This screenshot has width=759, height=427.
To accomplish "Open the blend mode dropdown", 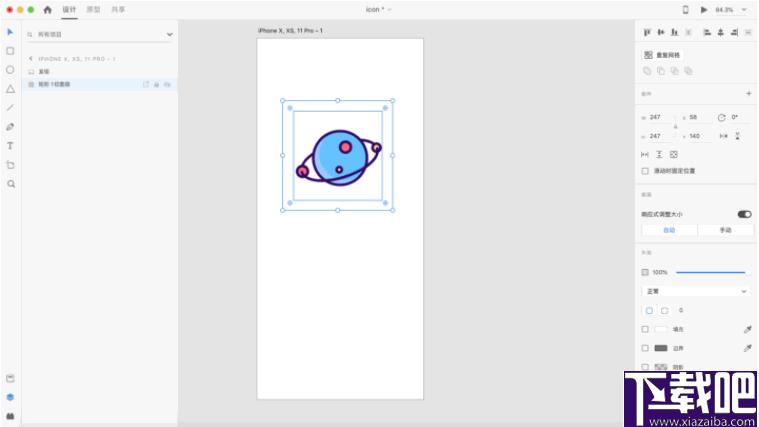I will pos(696,291).
